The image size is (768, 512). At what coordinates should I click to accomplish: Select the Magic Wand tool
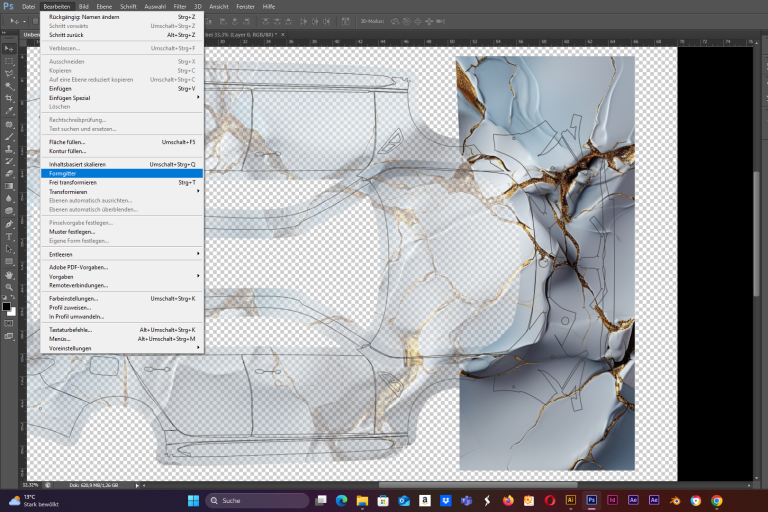point(9,86)
